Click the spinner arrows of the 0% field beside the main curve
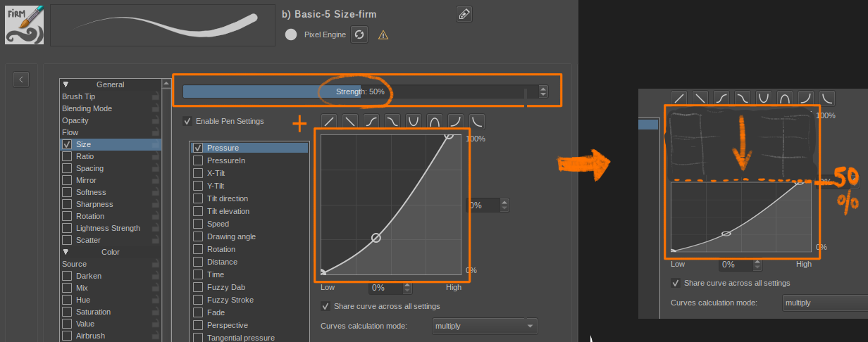The image size is (868, 342). click(x=504, y=205)
